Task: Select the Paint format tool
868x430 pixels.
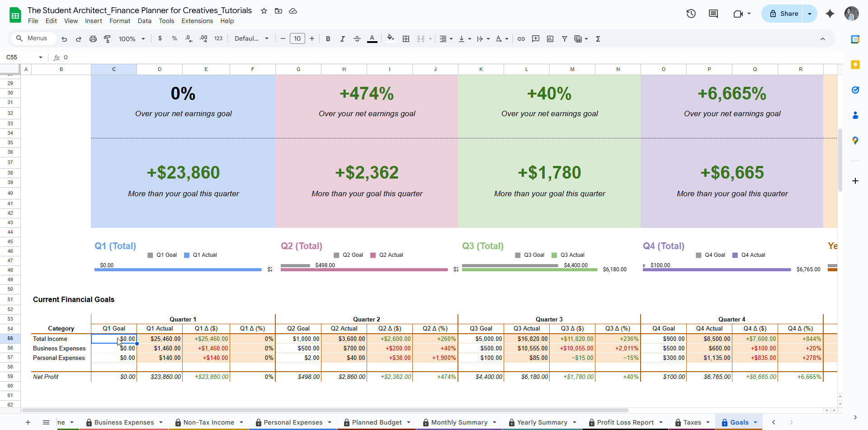Action: (x=108, y=39)
